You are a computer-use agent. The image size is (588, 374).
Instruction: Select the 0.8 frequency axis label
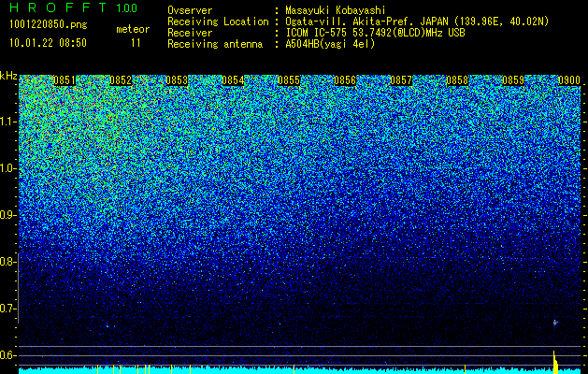coord(7,262)
